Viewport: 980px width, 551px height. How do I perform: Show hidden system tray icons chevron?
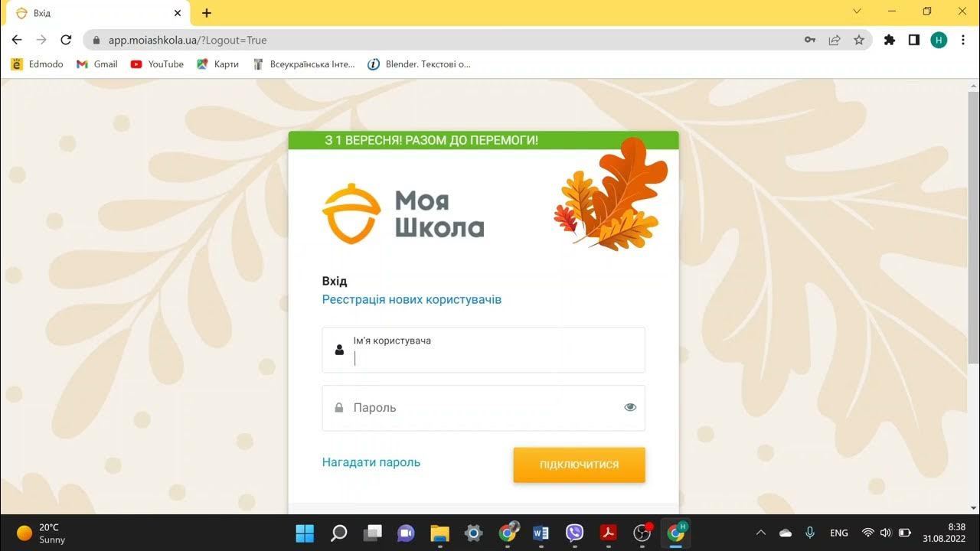point(760,533)
